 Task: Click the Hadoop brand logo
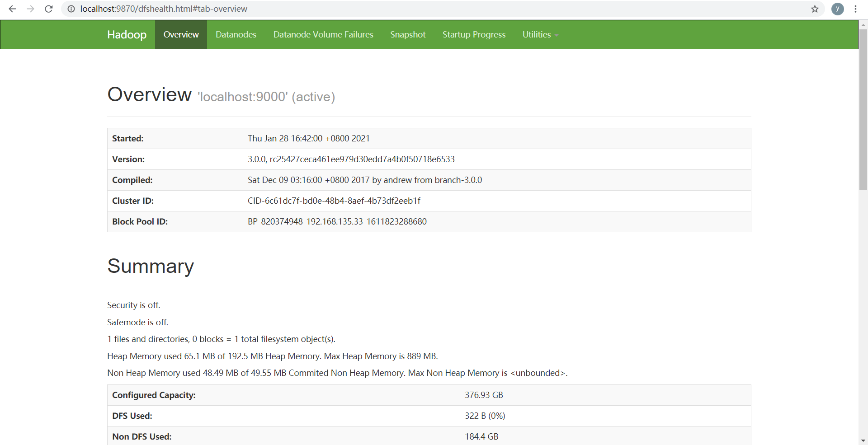127,34
